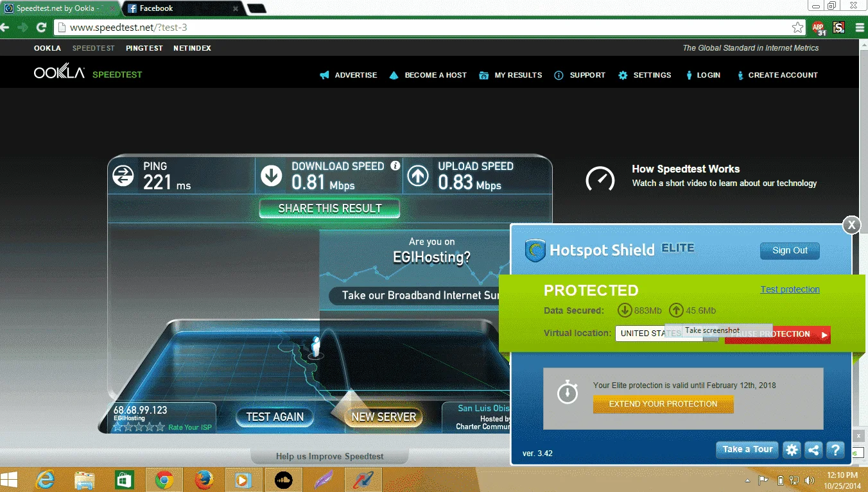Click the clock showing 12:10 PM
The height and width of the screenshot is (492, 868).
click(843, 475)
